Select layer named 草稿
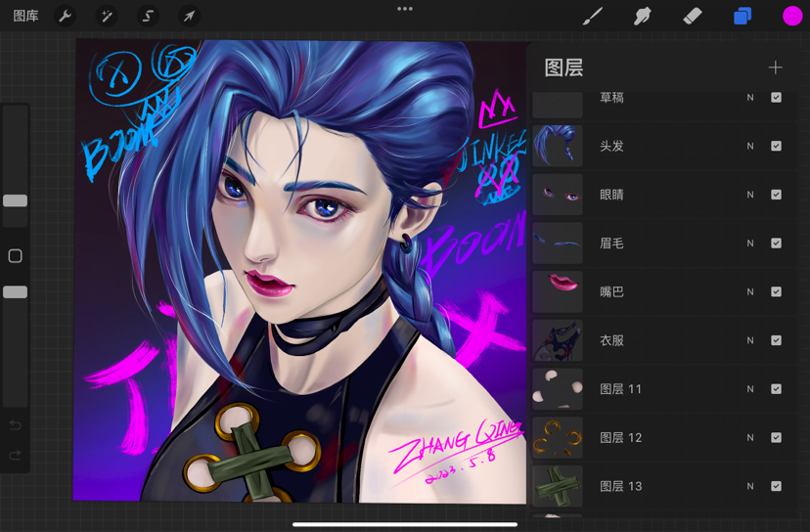Screen dimensions: 810x532 611,97
